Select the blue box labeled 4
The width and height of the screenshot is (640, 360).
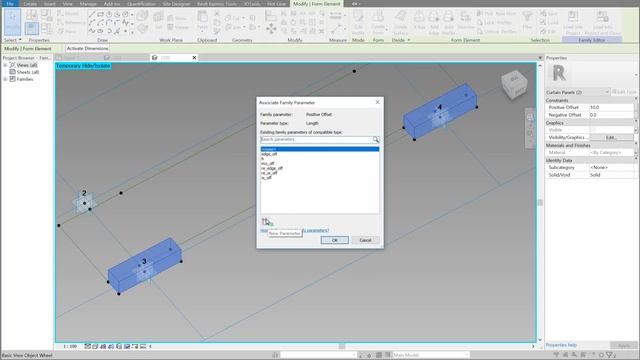(x=440, y=111)
